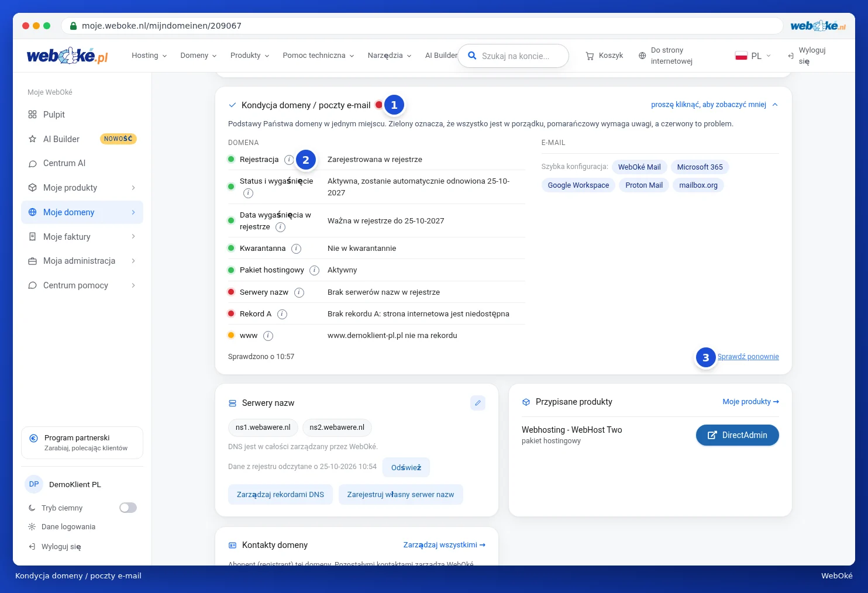
Task: Open Moje domeny in the sidebar
Action: [82, 212]
